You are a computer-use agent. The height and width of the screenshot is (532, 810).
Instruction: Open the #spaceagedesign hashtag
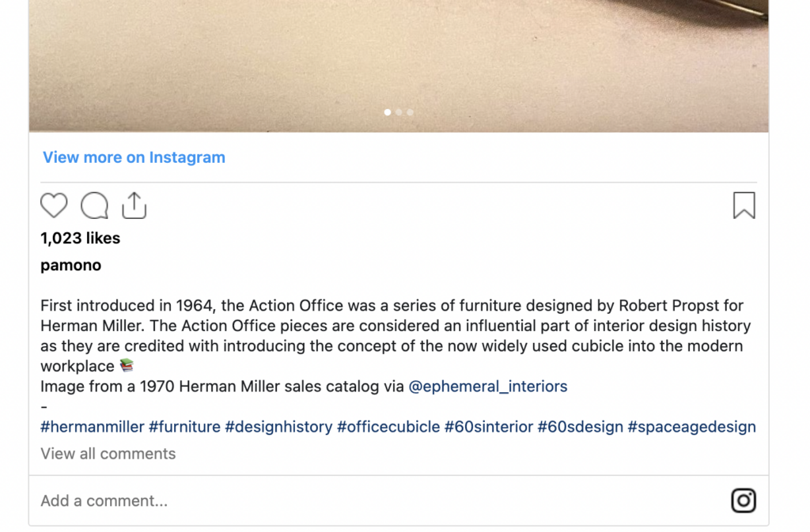pyautogui.click(x=691, y=427)
